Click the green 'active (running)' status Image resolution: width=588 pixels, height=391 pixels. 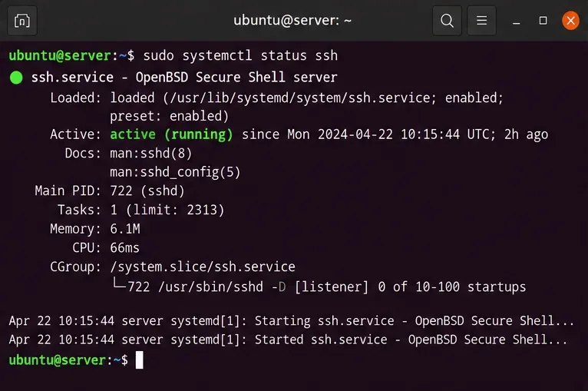(x=171, y=134)
